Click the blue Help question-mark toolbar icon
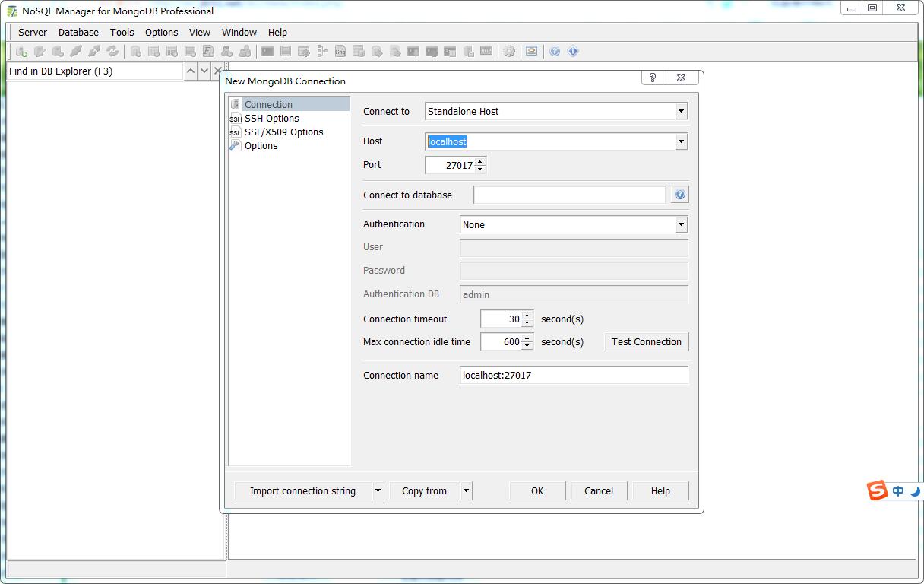The image size is (924, 584). 555,51
